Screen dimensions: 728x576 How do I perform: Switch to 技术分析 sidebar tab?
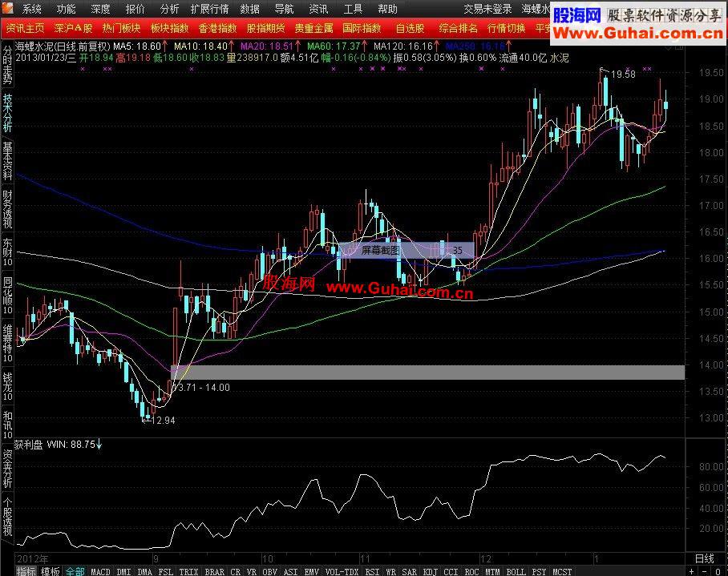click(7, 113)
